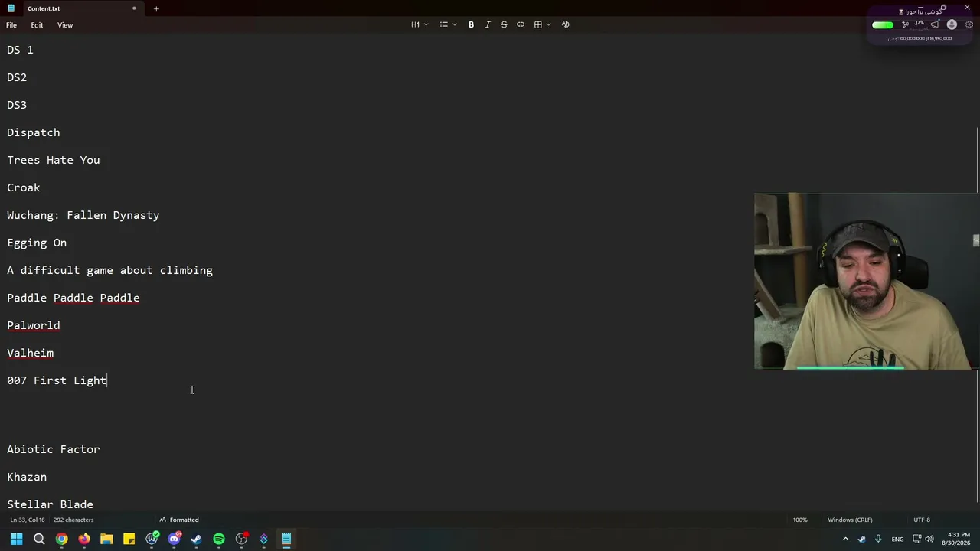980x551 pixels.
Task: Click the Windows (CRLF) line ending indicator
Action: click(850, 520)
